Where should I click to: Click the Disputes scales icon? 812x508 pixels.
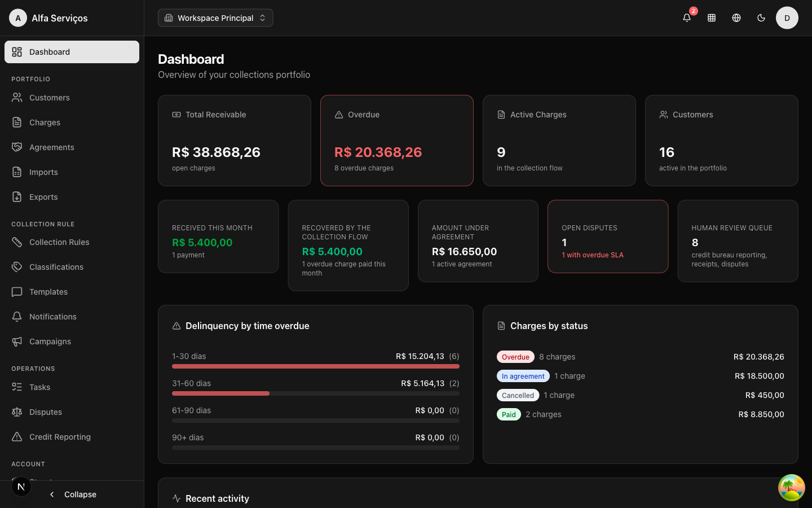[17, 412]
